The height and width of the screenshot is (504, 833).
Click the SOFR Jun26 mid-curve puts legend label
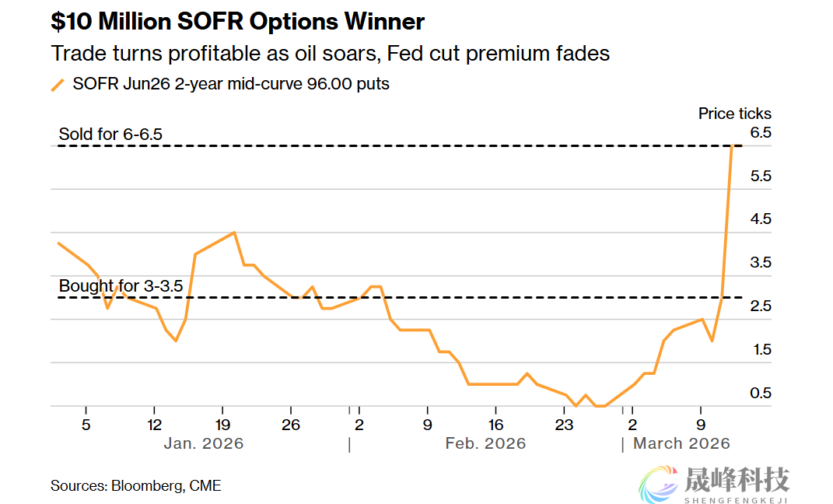231,84
